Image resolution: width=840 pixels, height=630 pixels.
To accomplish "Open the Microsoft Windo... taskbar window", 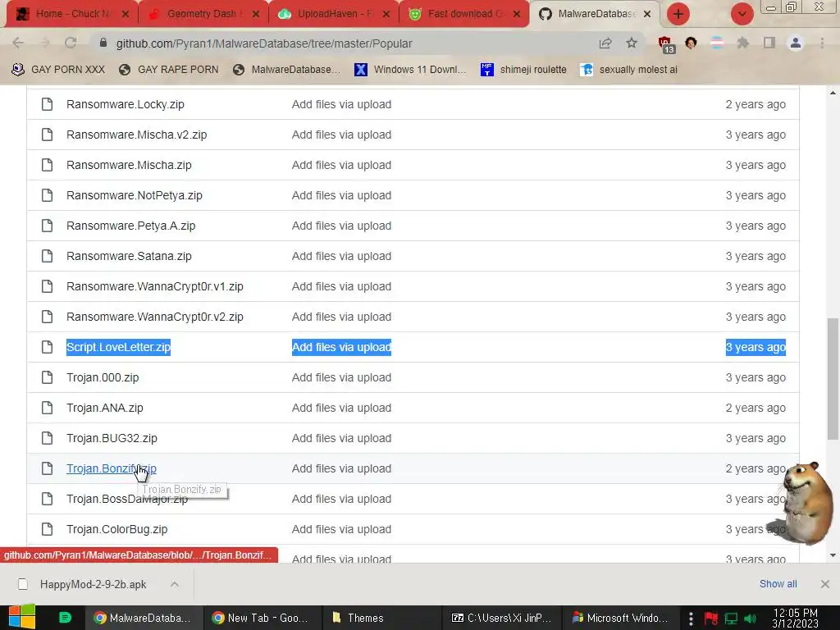I will click(620, 618).
